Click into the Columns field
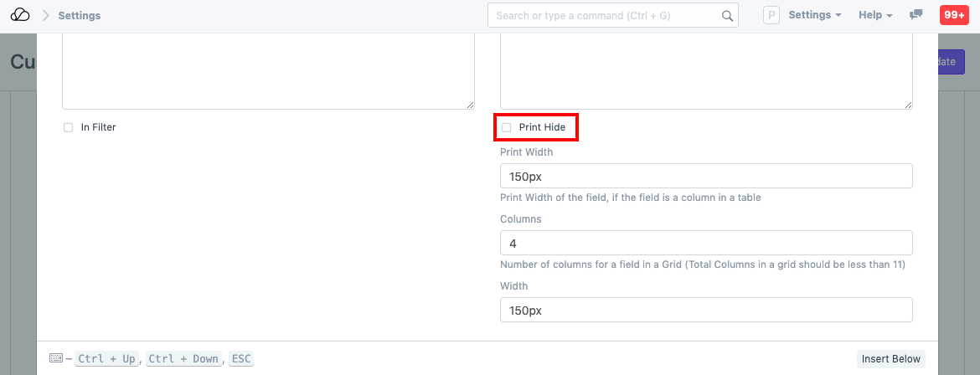980x375 pixels. (705, 243)
